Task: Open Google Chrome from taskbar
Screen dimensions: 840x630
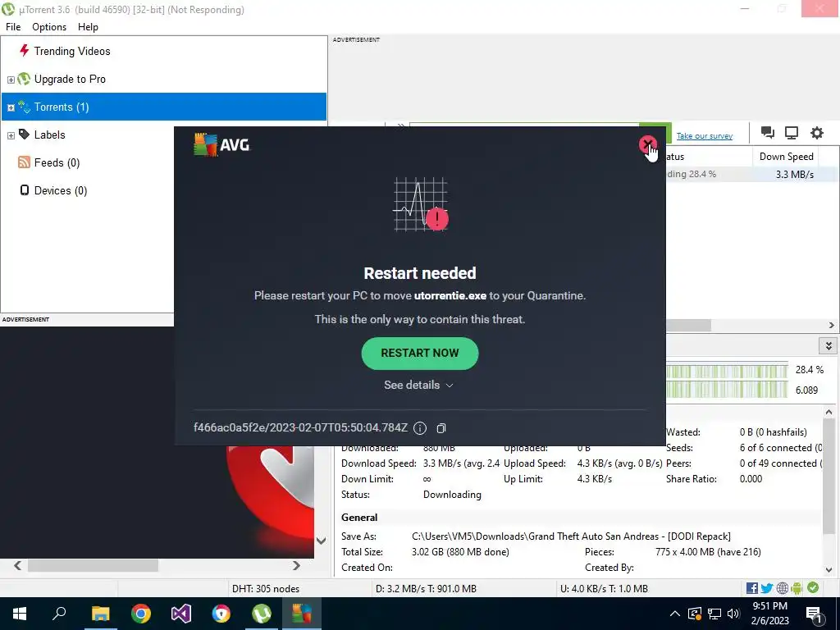Action: pyautogui.click(x=141, y=614)
